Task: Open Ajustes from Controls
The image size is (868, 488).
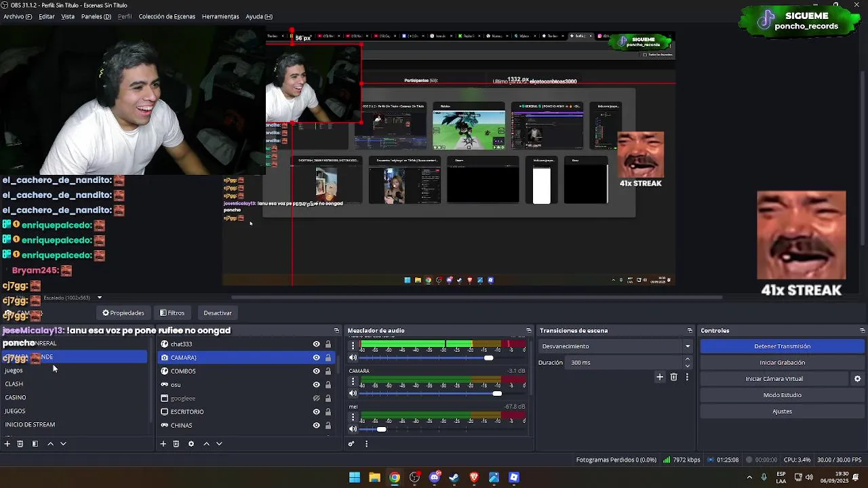Action: coord(782,411)
